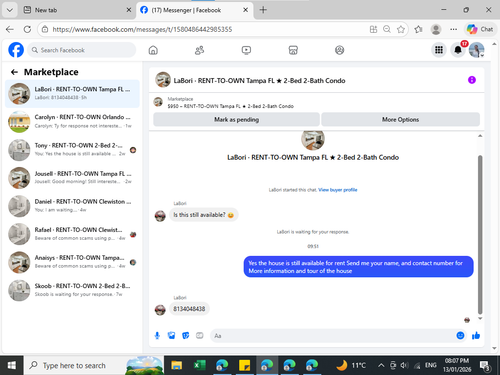Click the Search Facebook box
This screenshot has height=375, width=500.
click(x=82, y=50)
